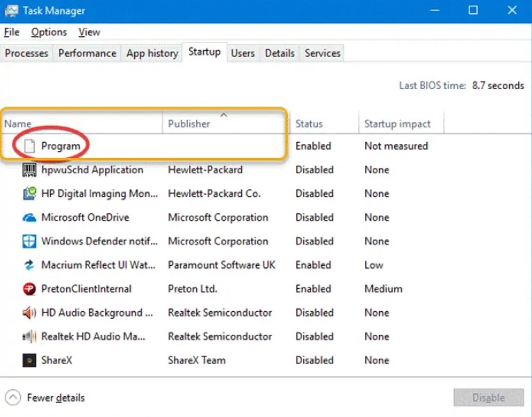
Task: Click Disabled status in ShareX row
Action: click(x=314, y=361)
